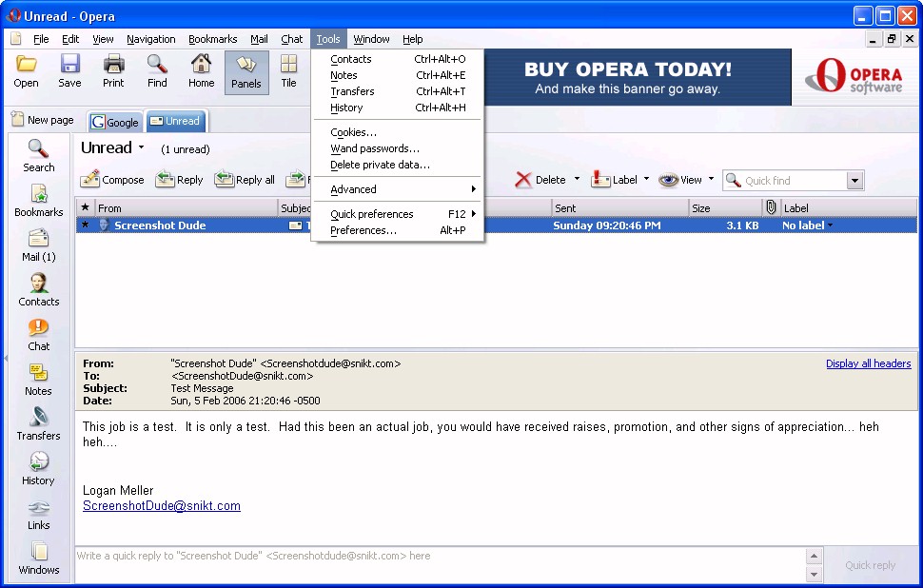Viewport: 923px width, 588px height.
Task: Toggle the Panels toolbar button
Action: (x=246, y=72)
